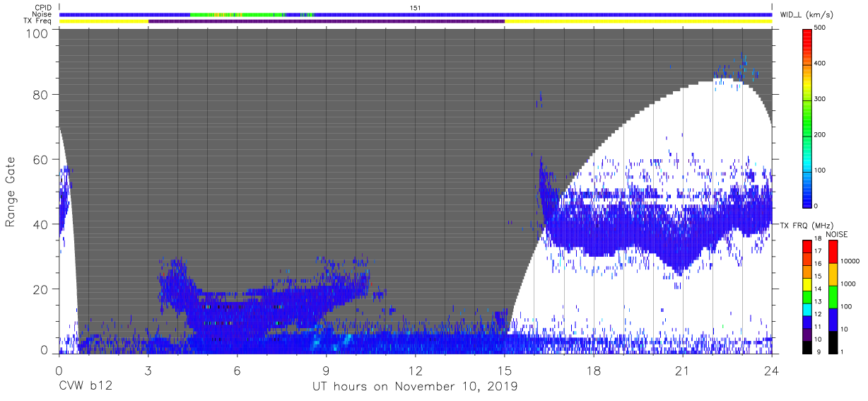Viewport: 868px width, 401px height.
Task: Click the CPID label
Action: 45,8
